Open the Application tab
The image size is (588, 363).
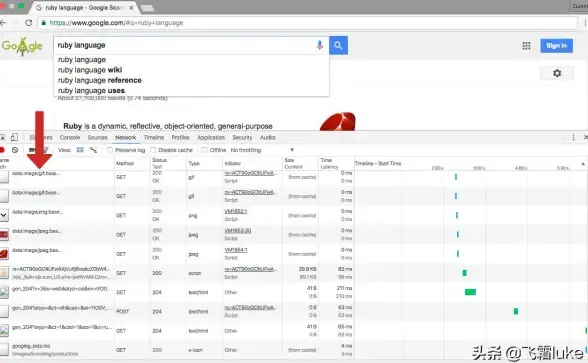211,138
